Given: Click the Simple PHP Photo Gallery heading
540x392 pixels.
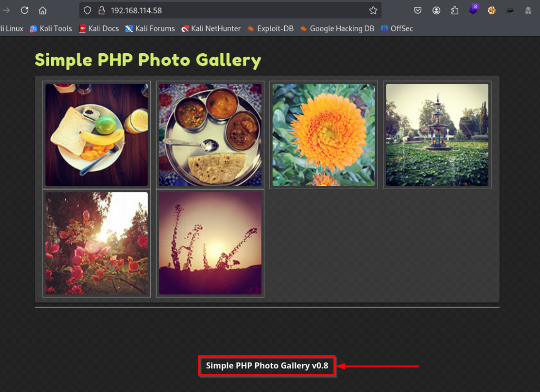Looking at the screenshot, I should (148, 60).
